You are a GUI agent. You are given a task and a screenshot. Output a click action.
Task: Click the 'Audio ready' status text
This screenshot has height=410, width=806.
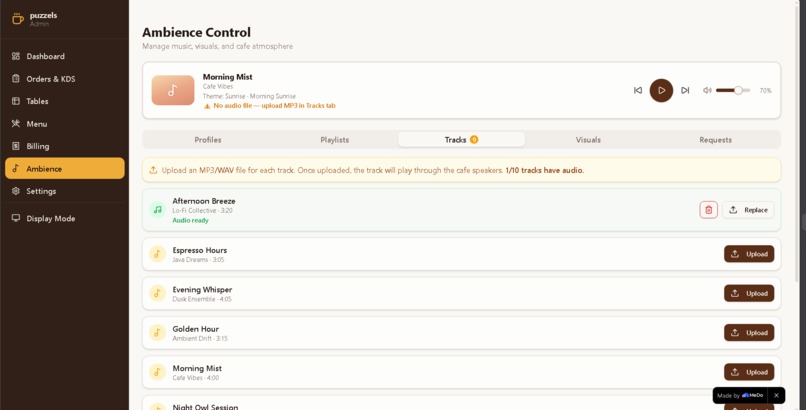coord(190,220)
